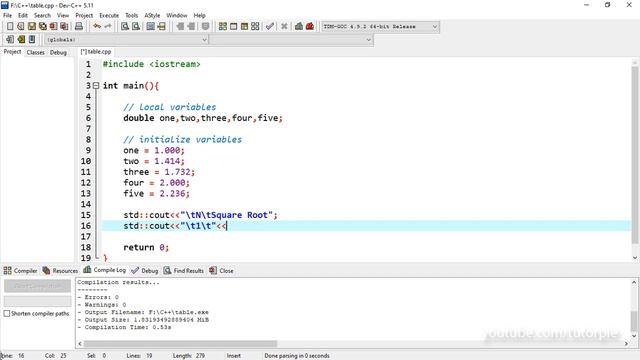Click the editor vertical scrollbar down arrow
Image resolution: width=640 pixels, height=360 pixels.
[x=635, y=258]
